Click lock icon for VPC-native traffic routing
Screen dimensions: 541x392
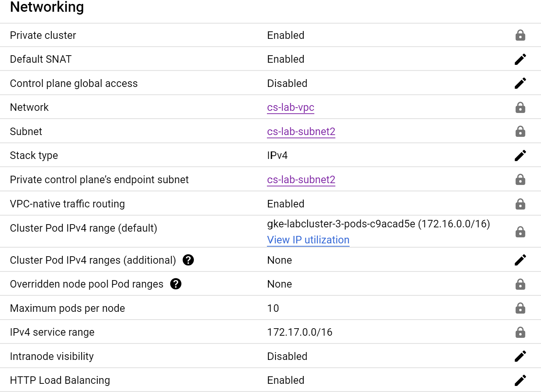[x=520, y=204]
